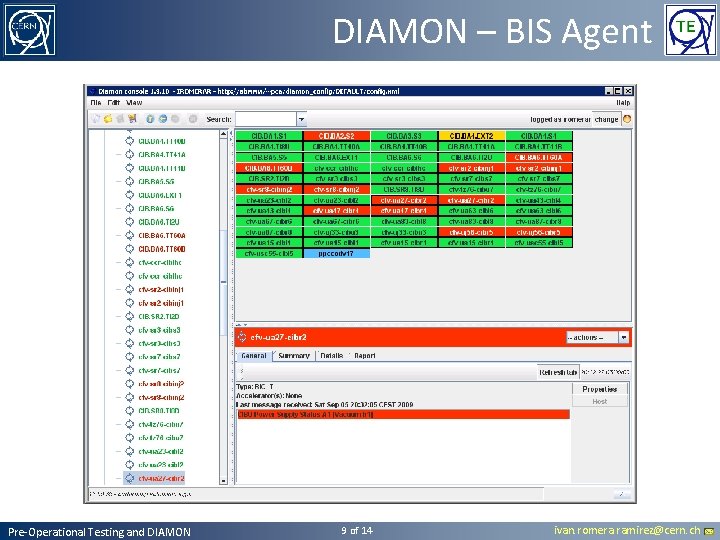Click the Refresh tab button
This screenshot has width=720, height=540.
coord(558,372)
